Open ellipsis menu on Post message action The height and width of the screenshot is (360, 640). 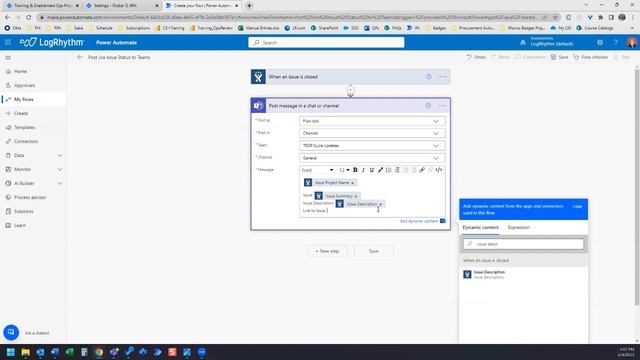(442, 106)
